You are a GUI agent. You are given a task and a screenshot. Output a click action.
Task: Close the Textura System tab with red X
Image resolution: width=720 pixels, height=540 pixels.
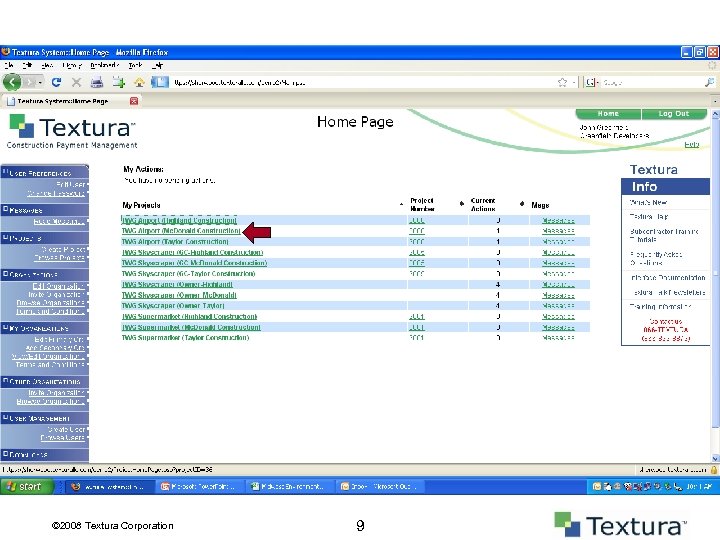point(134,101)
